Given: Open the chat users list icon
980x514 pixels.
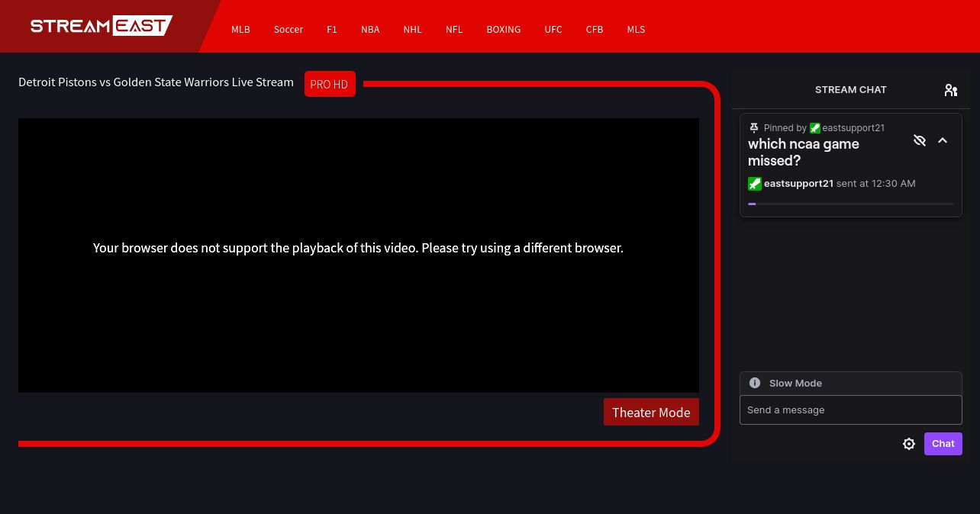Looking at the screenshot, I should (951, 90).
